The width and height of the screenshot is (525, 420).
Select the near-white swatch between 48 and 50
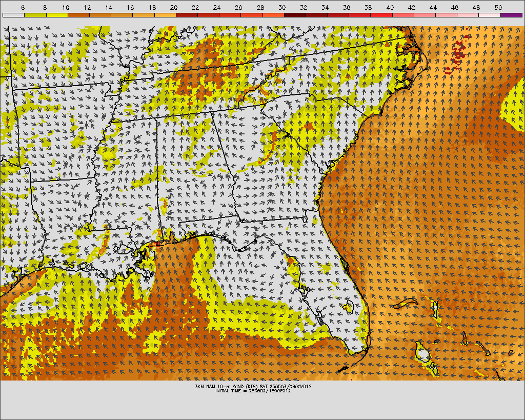(490, 15)
